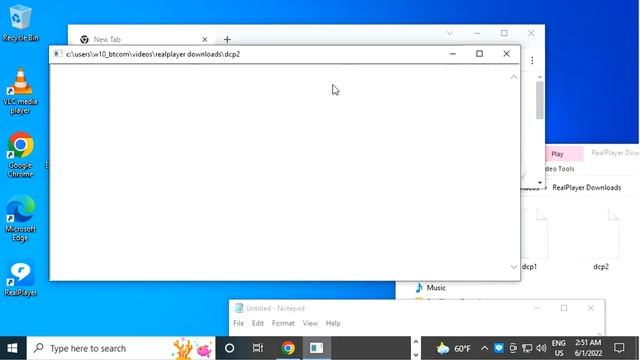Image resolution: width=640 pixels, height=360 pixels.
Task: Open Chrome tab search chevron
Action: click(x=450, y=33)
